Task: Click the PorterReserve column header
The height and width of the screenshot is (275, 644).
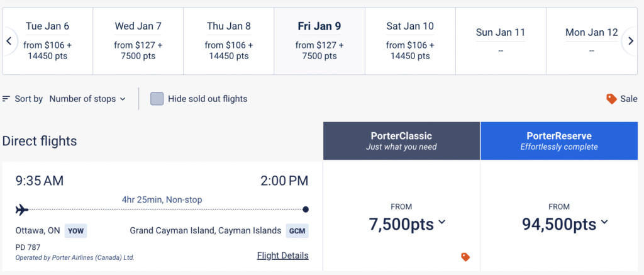Action: [559, 140]
